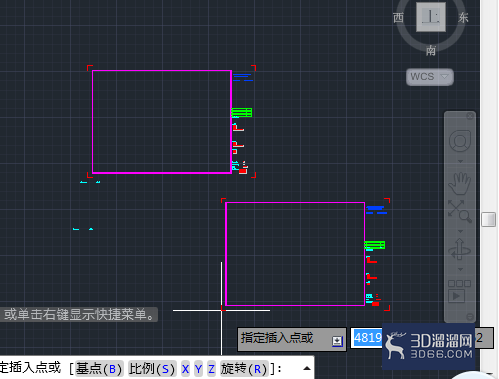Click the upper magenta rectangle block
Screen dimensions: 499x379
pyautogui.click(x=162, y=122)
